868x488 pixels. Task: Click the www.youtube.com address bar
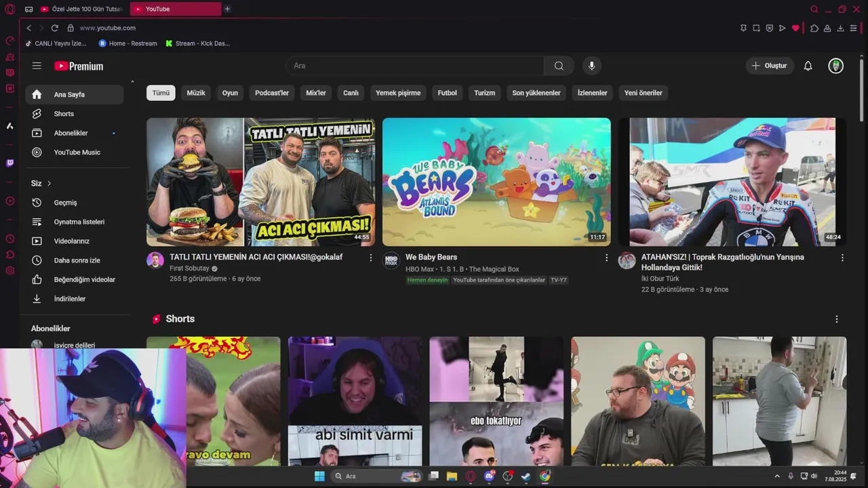pyautogui.click(x=108, y=28)
